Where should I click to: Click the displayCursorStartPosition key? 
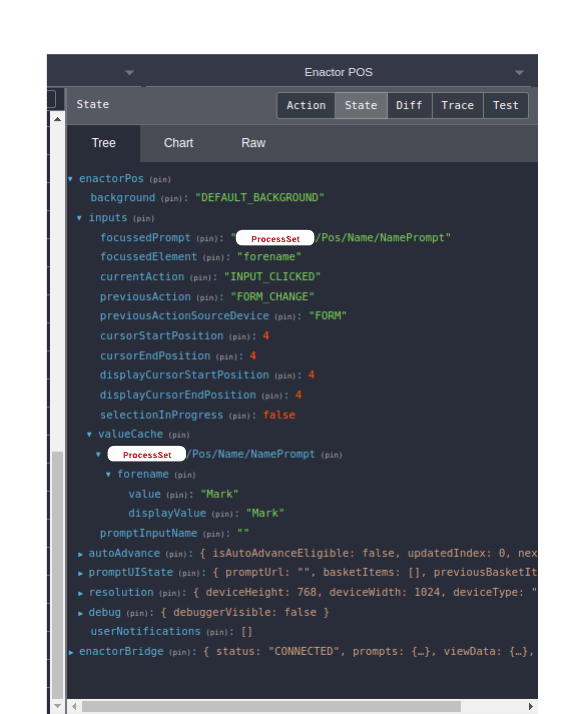[184, 375]
